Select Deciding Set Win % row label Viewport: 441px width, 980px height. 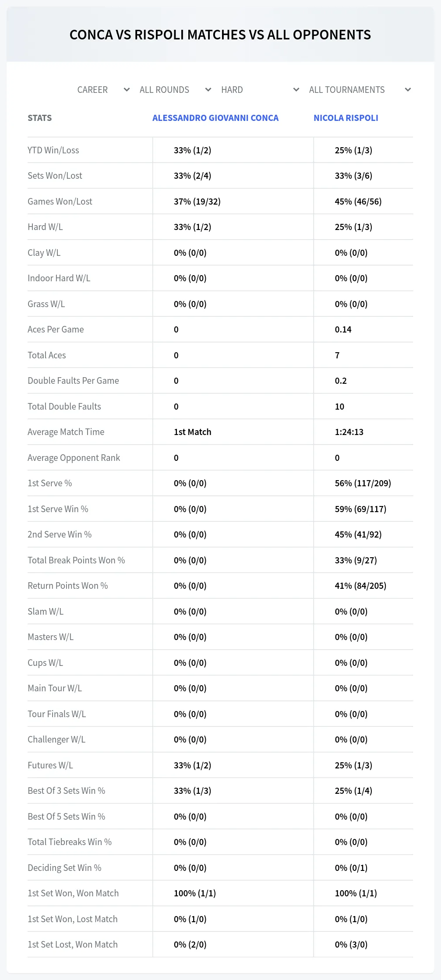64,868
